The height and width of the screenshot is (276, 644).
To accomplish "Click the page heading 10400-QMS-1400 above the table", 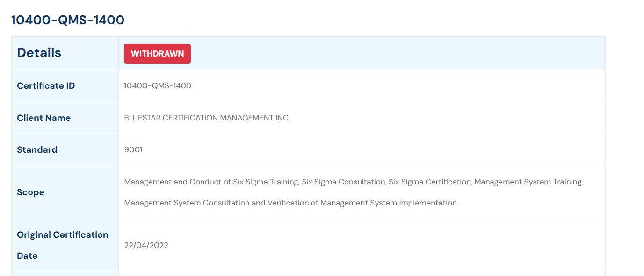I will (x=68, y=20).
